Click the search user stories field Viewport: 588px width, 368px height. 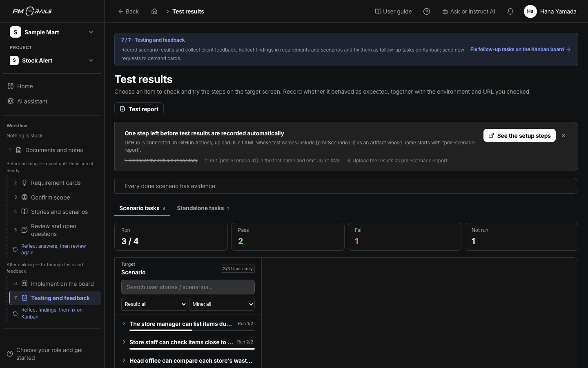(x=188, y=287)
